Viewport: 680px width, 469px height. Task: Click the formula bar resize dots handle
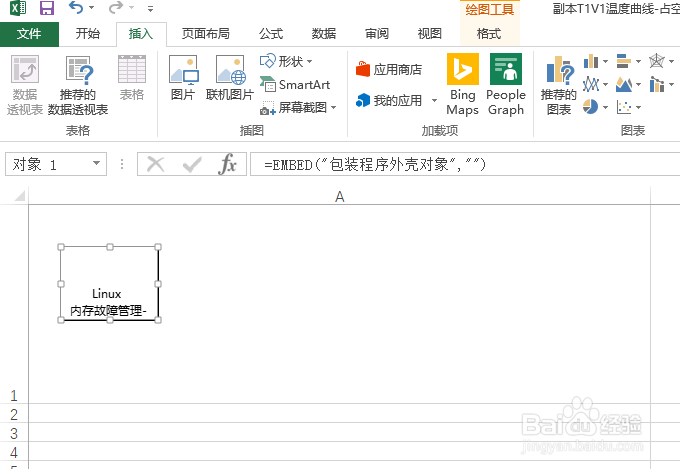pyautogui.click(x=122, y=164)
